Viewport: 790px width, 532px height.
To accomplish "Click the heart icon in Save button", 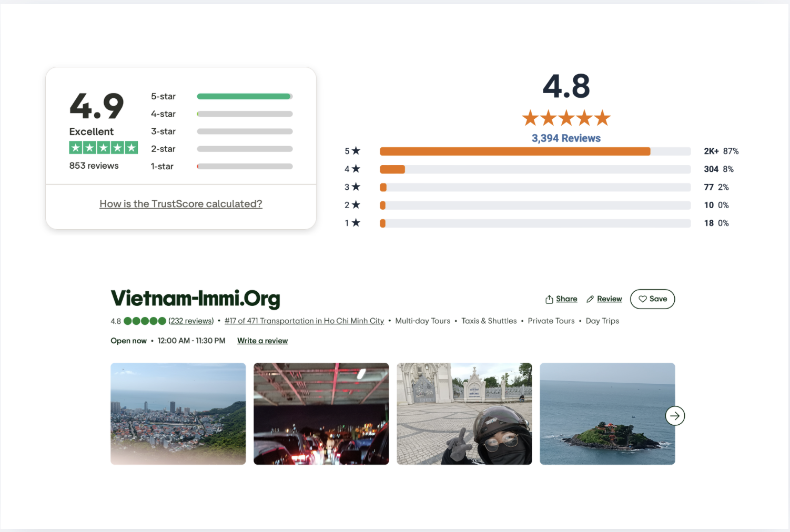I will point(642,299).
